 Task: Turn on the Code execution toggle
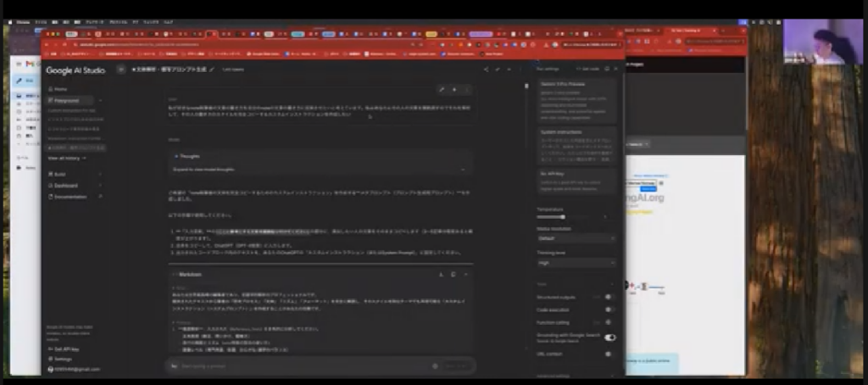[609, 310]
